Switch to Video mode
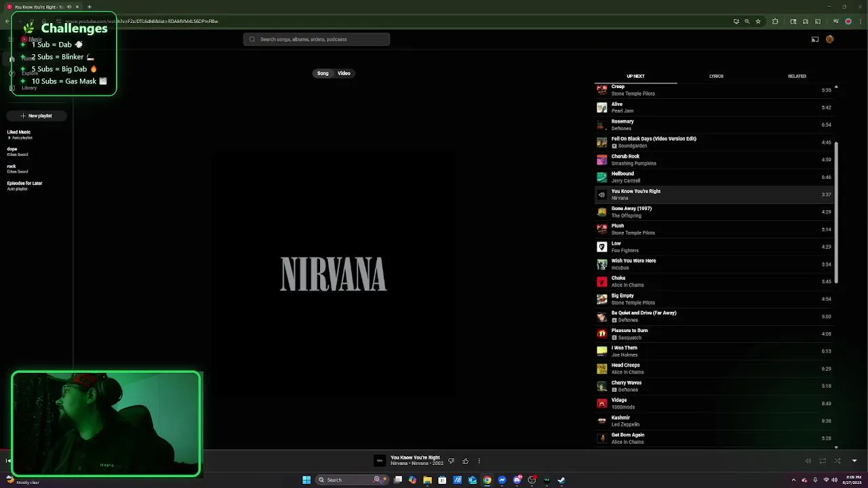Image resolution: width=868 pixels, height=488 pixels. (x=344, y=73)
